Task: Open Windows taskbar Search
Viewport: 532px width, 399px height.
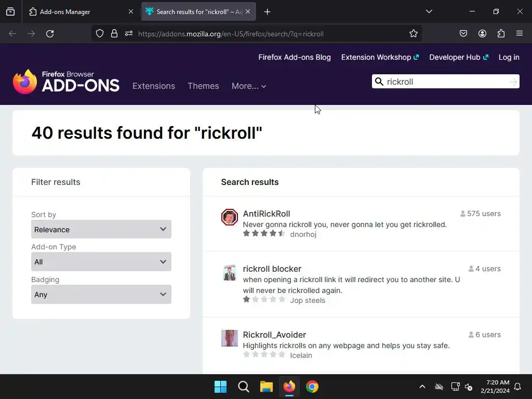Action: 243,387
